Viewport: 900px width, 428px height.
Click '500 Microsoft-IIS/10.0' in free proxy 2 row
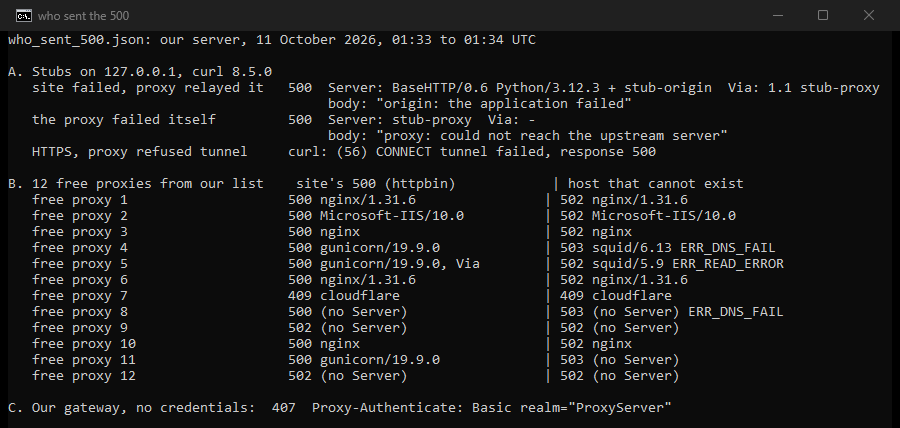point(376,216)
